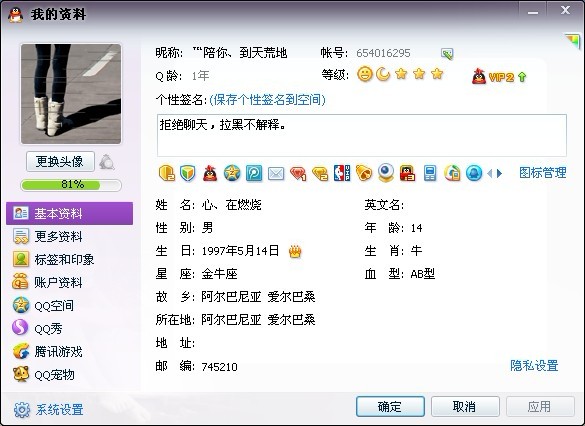
Task: Click the golden bell icon
Action: pos(364,173)
